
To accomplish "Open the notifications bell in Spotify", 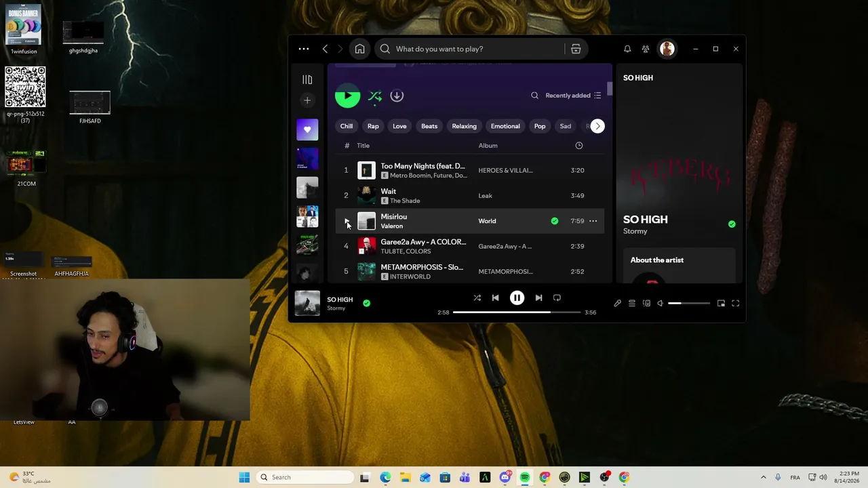I will 627,49.
